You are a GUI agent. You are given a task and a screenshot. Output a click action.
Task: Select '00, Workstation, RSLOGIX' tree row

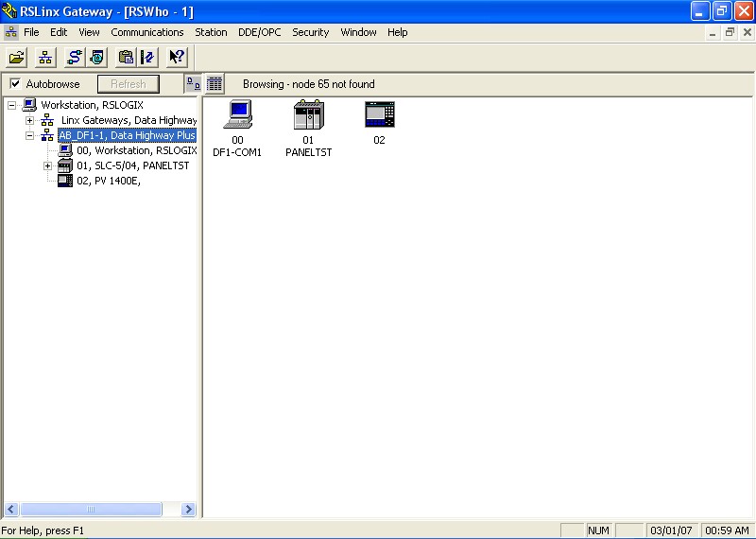click(x=136, y=150)
